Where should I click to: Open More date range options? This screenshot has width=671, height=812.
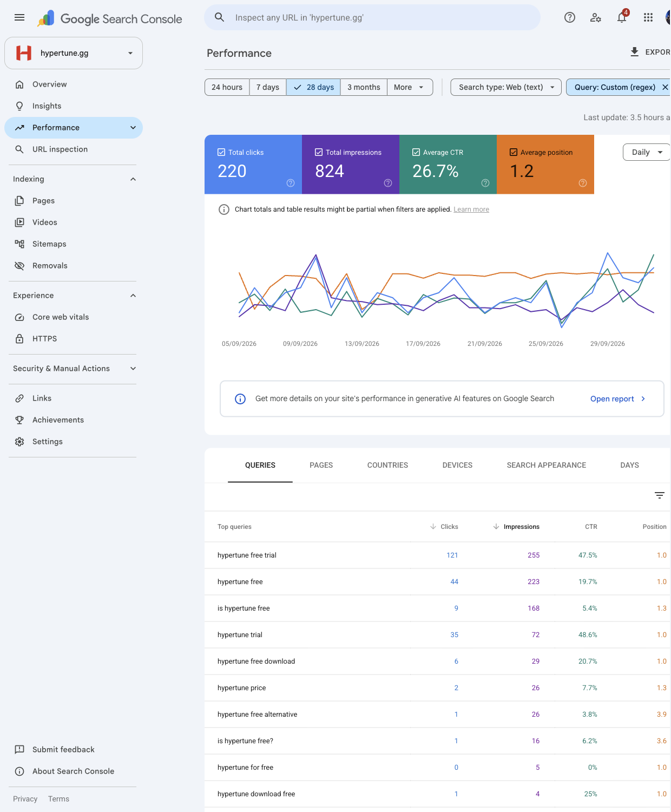click(x=410, y=87)
